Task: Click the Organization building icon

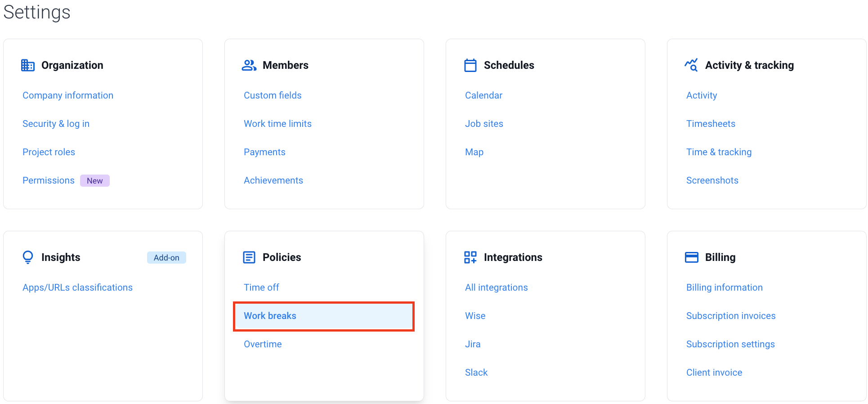Action: (28, 65)
